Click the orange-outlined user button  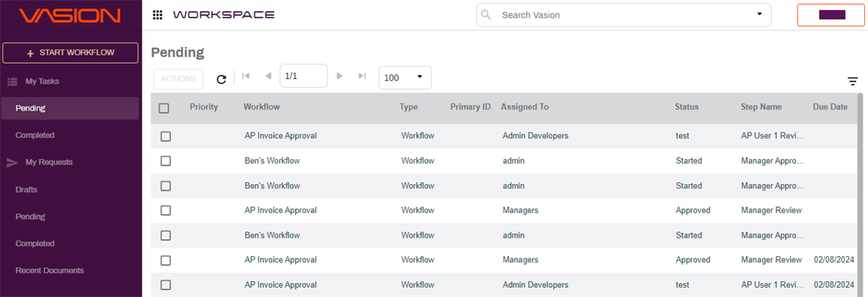pos(831,15)
